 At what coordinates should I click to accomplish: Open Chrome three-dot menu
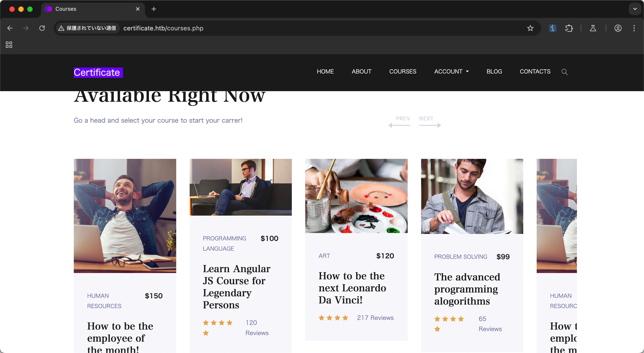click(634, 28)
